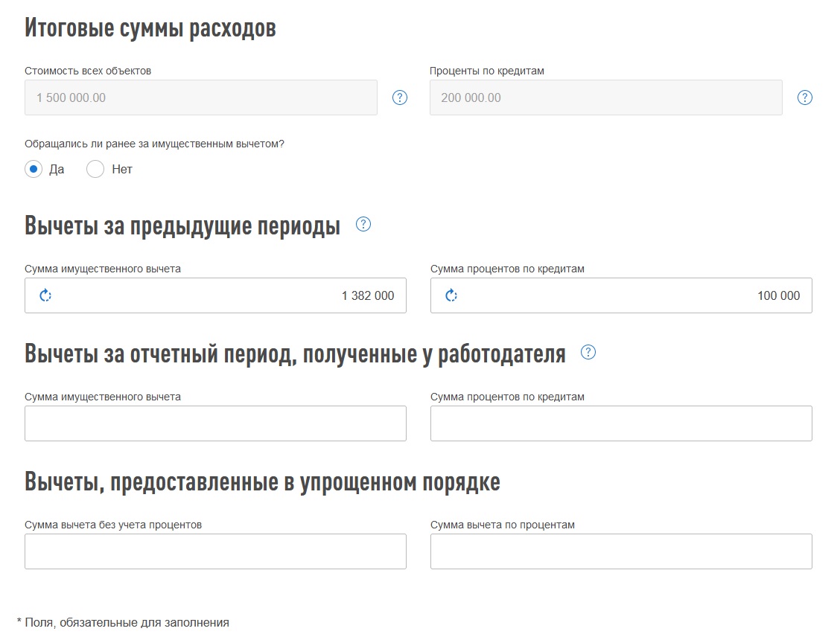This screenshot has height=640, width=840.
Task: Click the Обращались ли ранее за имущественным вычетом question
Action: 154,144
